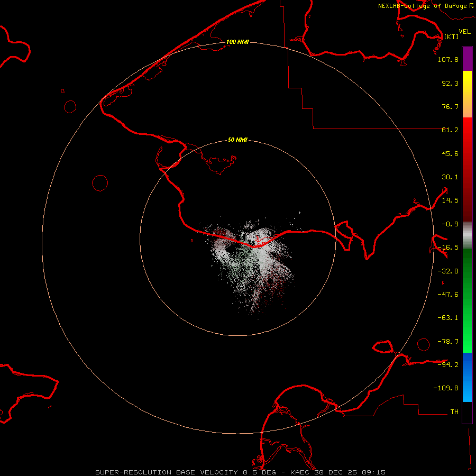This screenshot has height=476, width=476.
Task: Select the -94.2 legend value
Action: tap(448, 364)
